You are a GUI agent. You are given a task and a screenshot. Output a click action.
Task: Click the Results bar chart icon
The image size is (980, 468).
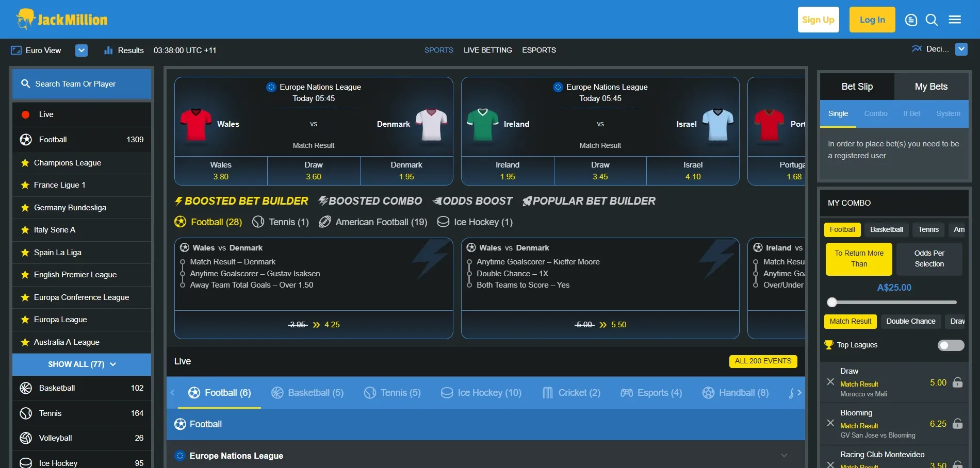pyautogui.click(x=108, y=50)
